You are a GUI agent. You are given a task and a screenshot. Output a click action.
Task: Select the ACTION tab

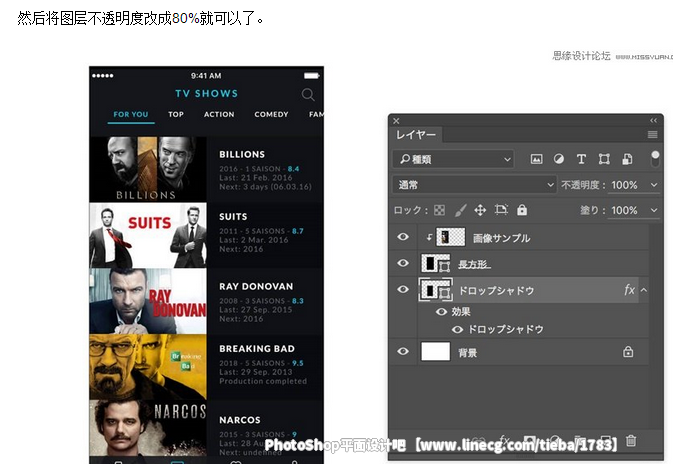[219, 115]
